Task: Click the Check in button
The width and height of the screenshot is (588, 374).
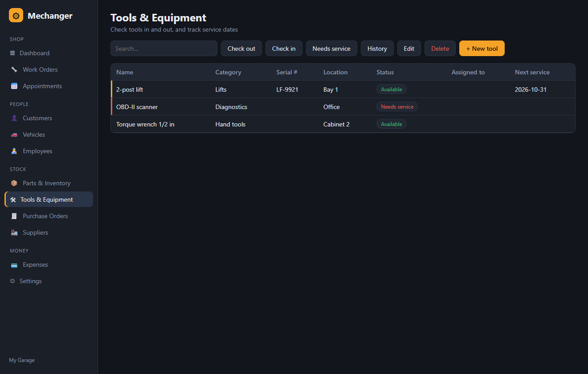Action: pos(284,49)
